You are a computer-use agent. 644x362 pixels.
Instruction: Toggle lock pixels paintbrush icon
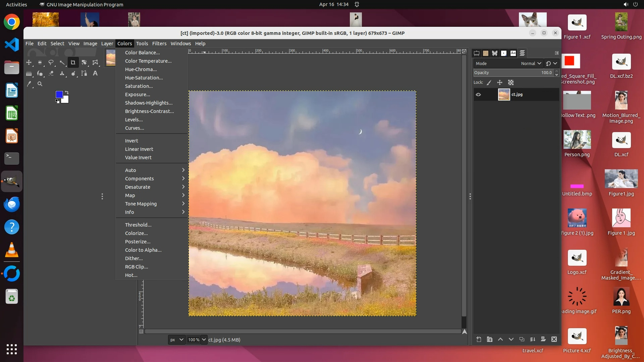click(x=489, y=83)
